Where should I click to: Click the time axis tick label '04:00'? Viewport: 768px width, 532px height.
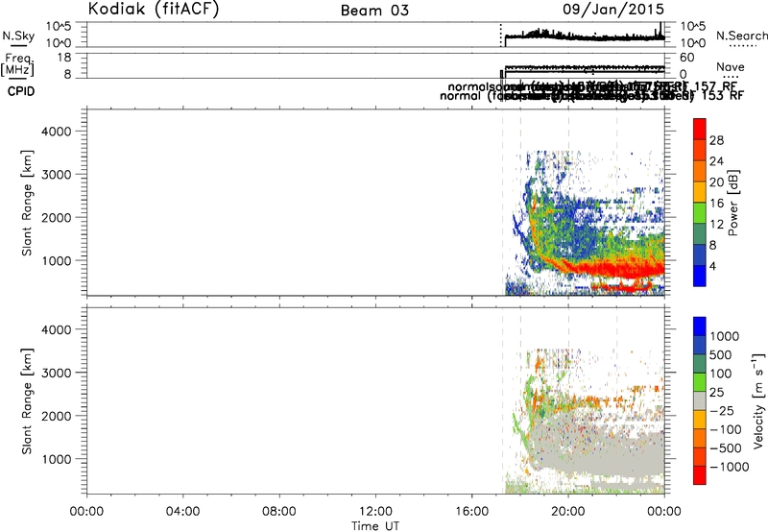click(182, 512)
